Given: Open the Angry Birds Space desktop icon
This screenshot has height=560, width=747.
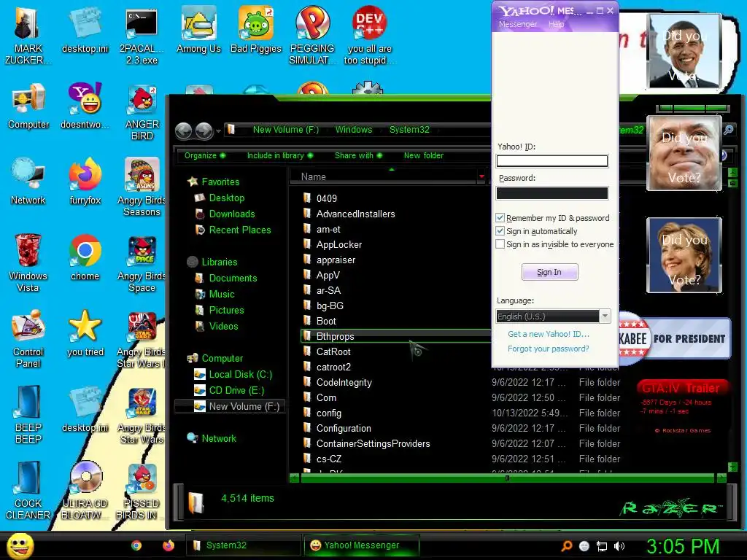Looking at the screenshot, I should point(142,264).
